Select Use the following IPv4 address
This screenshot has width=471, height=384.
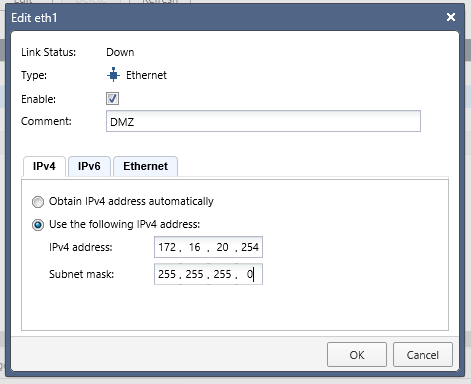pyautogui.click(x=38, y=225)
